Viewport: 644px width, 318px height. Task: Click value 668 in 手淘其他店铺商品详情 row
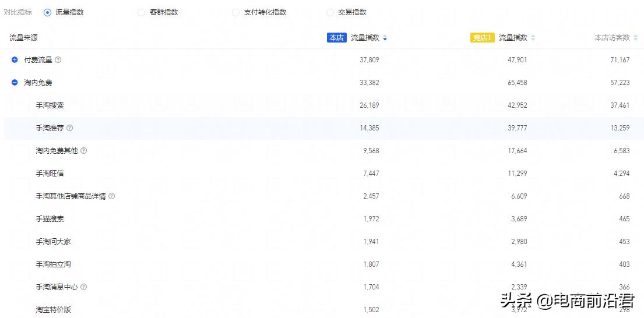coord(624,196)
